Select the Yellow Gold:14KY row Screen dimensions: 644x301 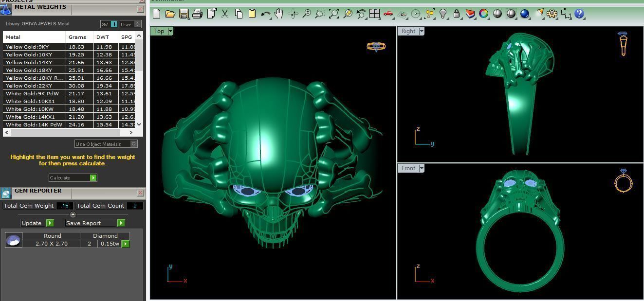click(69, 62)
